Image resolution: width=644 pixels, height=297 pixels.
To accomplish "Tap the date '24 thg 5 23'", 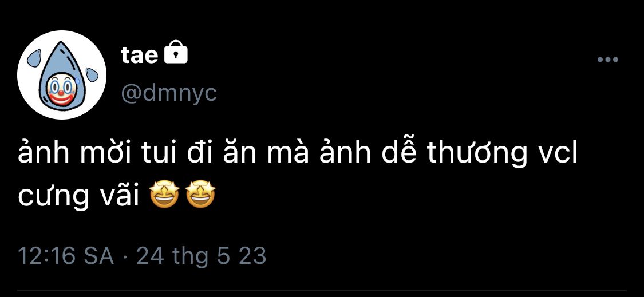I will click(x=202, y=256).
